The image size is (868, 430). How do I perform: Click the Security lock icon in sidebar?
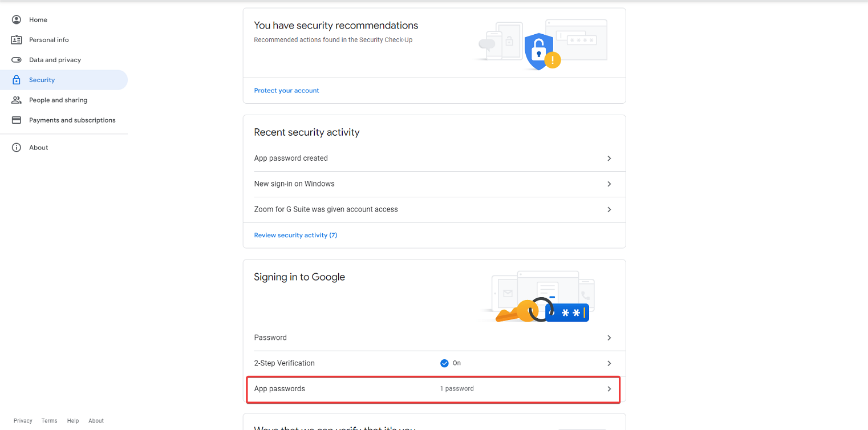click(x=17, y=80)
